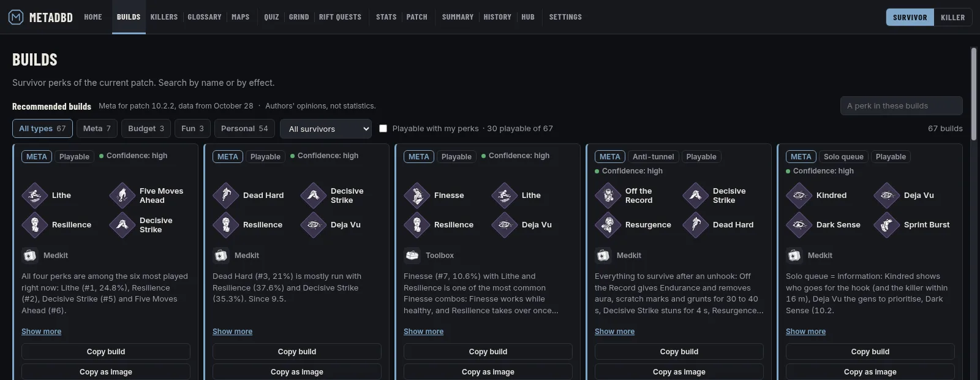
Task: Open the Patch nav item
Action: [417, 17]
